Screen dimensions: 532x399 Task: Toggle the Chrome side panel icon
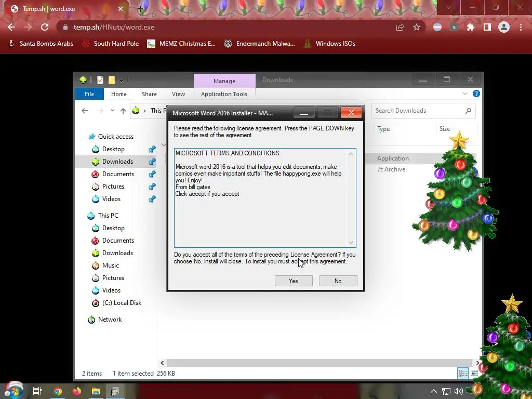click(x=487, y=27)
